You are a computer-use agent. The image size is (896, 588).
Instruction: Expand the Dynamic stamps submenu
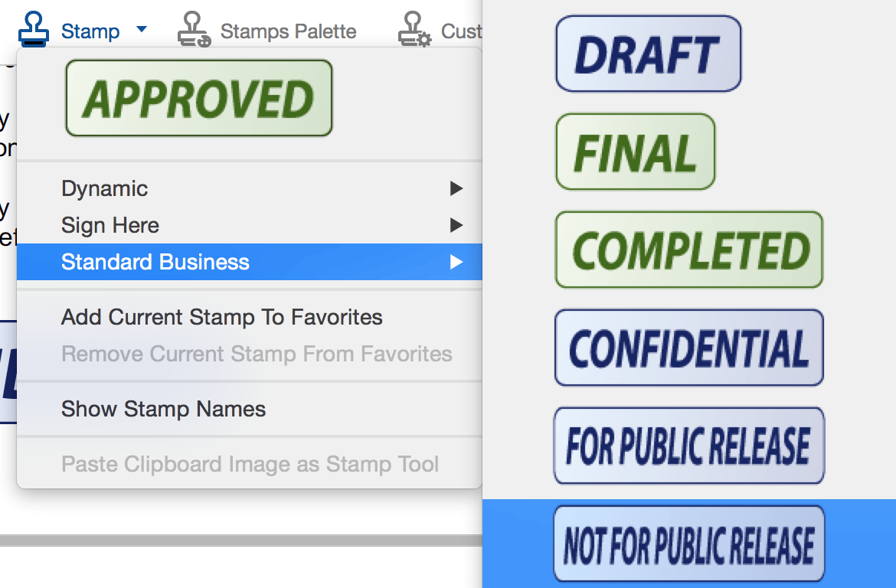[104, 188]
